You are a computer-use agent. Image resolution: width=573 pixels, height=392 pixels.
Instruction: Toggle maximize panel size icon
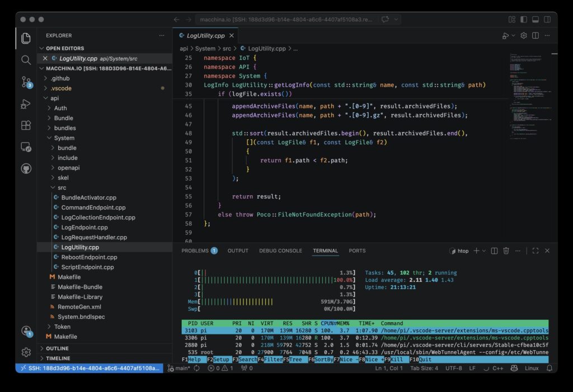tap(536, 251)
